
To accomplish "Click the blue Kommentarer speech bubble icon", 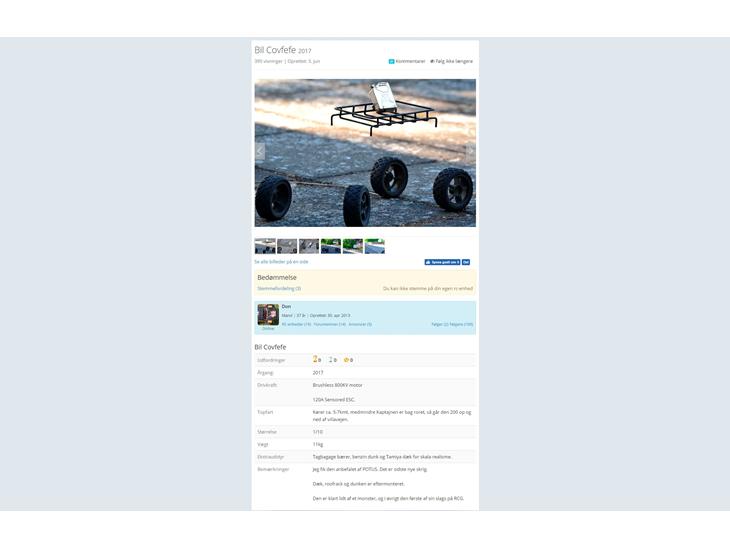I will coord(392,61).
